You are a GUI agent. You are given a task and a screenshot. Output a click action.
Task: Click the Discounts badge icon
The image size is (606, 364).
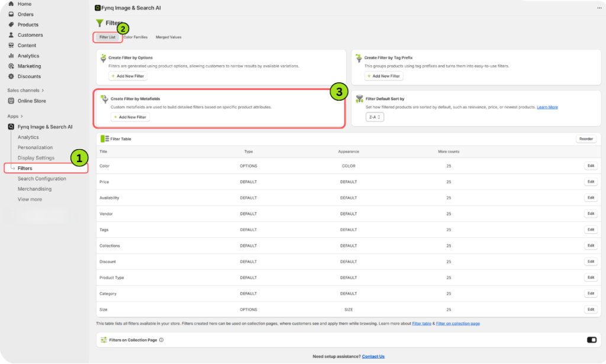pos(11,76)
